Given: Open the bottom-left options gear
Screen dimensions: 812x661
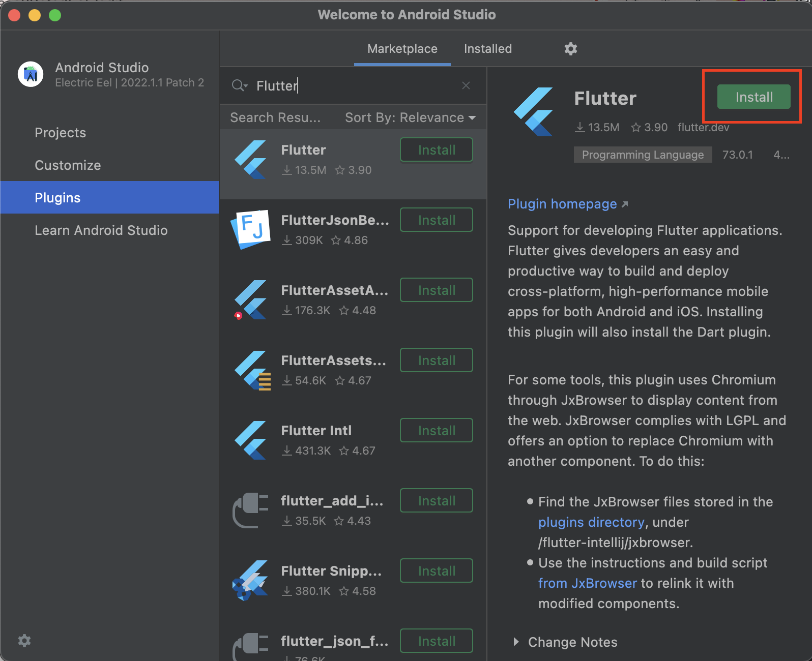Looking at the screenshot, I should pyautogui.click(x=24, y=641).
